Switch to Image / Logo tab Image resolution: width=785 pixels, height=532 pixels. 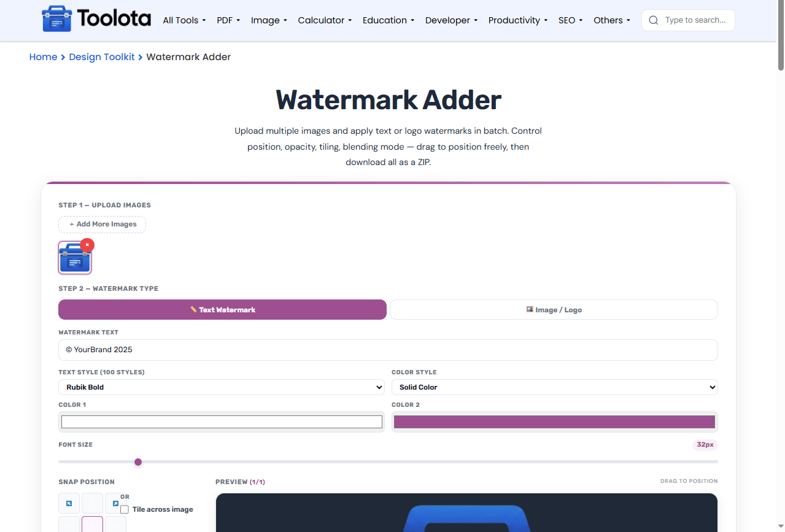tap(554, 310)
